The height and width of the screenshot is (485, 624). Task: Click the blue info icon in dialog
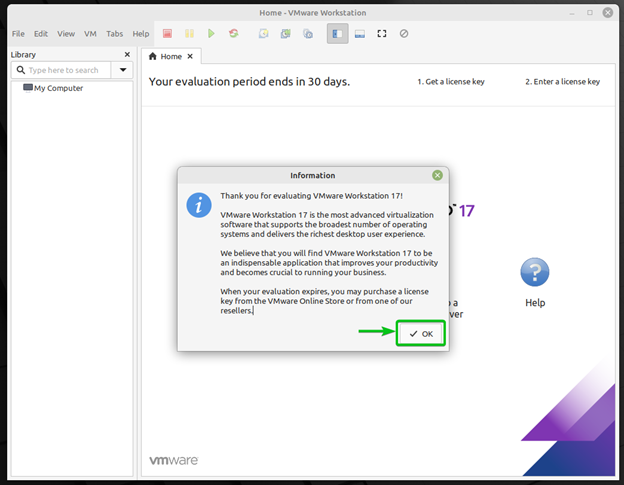(x=199, y=205)
